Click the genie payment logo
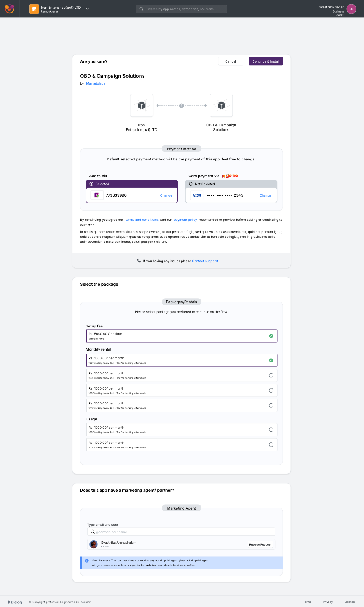Screen dimensions: 364x607 pos(230,176)
